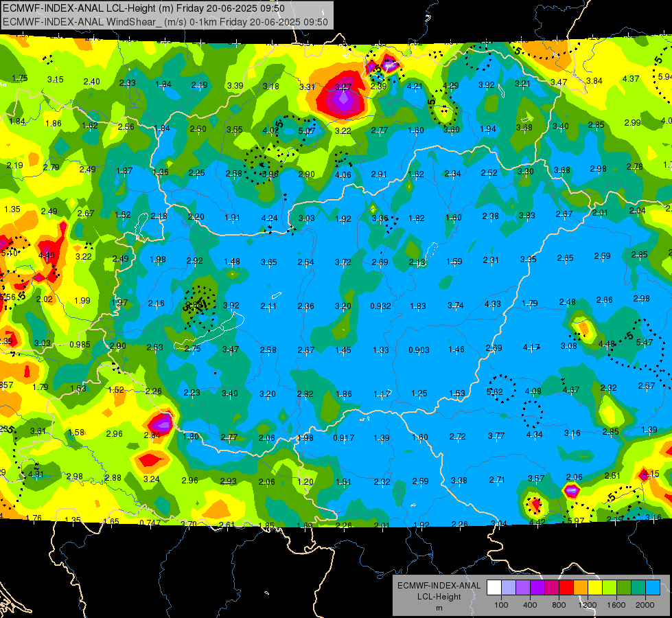Click the wind shear value 1.17
This screenshot has width=672, height=618.
point(382,393)
